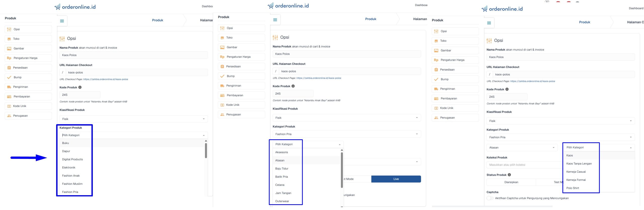Click the Penugasan people icon in the first sidebar
The image size is (644, 210).
[x=9, y=116]
